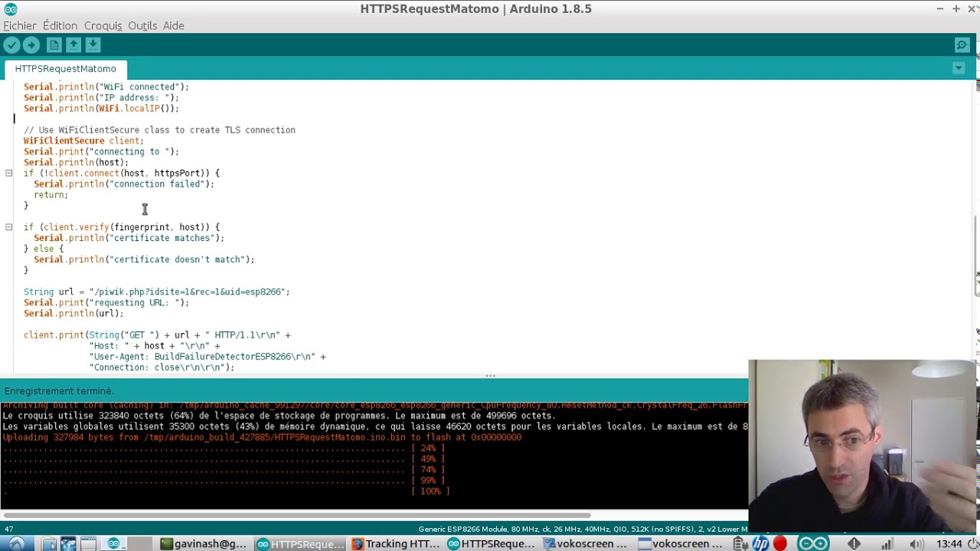Image resolution: width=980 pixels, height=551 pixels.
Task: Collapse the client.connect if block fold marker
Action: pyautogui.click(x=9, y=173)
